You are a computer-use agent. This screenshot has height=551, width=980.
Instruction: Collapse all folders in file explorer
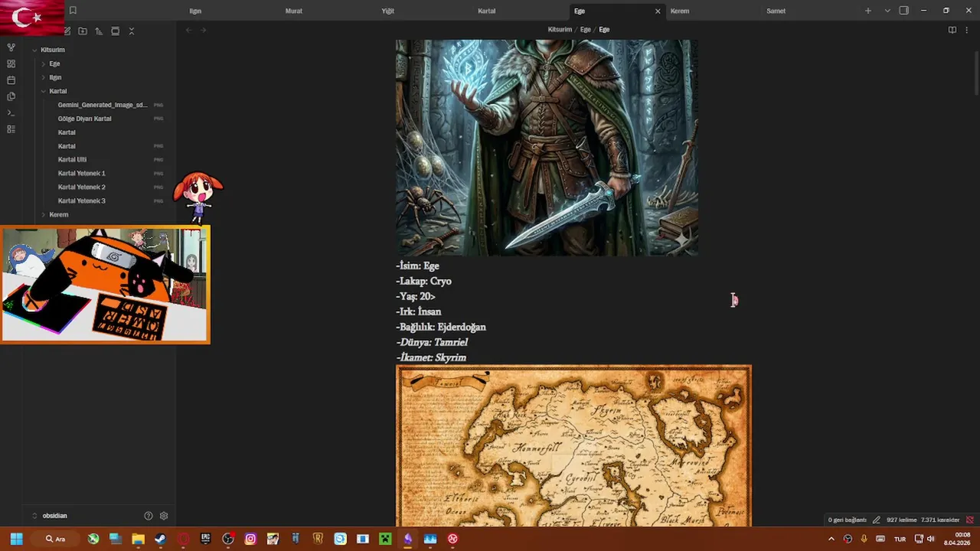pyautogui.click(x=131, y=31)
